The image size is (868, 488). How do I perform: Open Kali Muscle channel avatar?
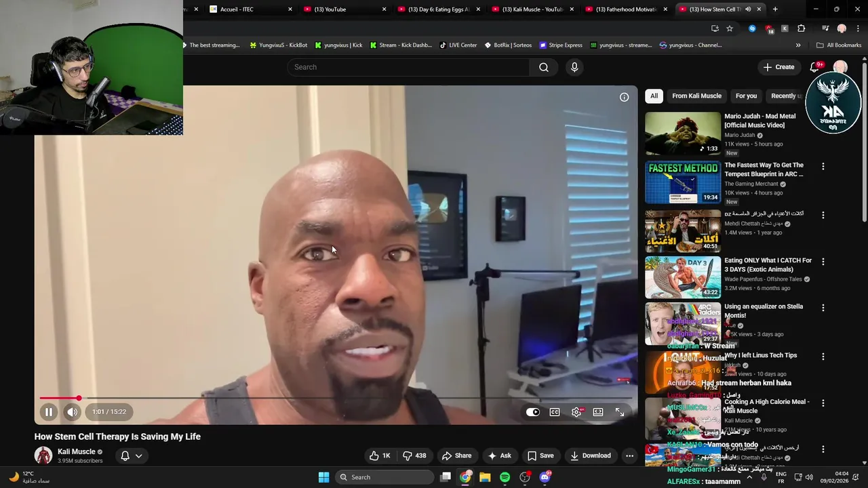click(x=43, y=455)
